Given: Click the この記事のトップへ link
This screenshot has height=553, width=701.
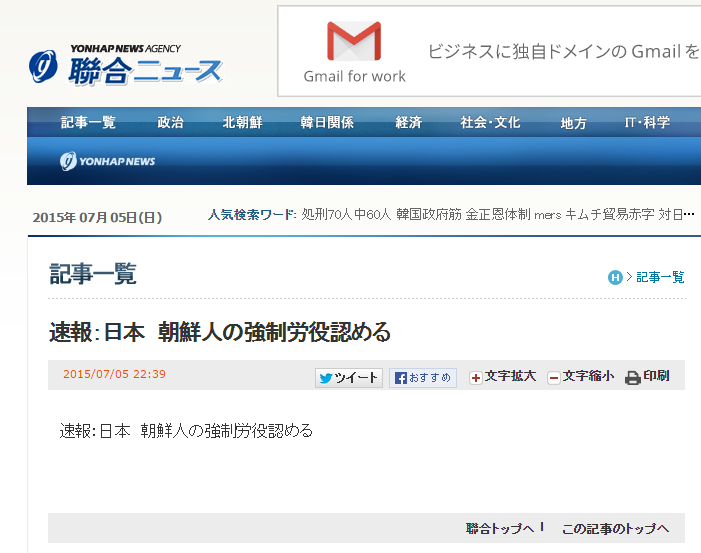Looking at the screenshot, I should click(x=615, y=528).
